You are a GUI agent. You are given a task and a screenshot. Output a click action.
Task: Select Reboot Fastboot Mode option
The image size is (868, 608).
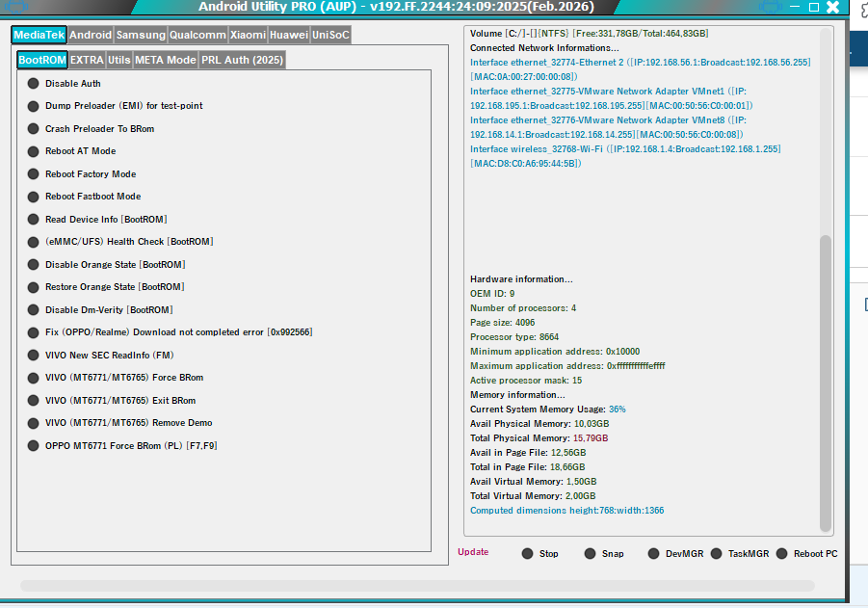[x=84, y=197]
